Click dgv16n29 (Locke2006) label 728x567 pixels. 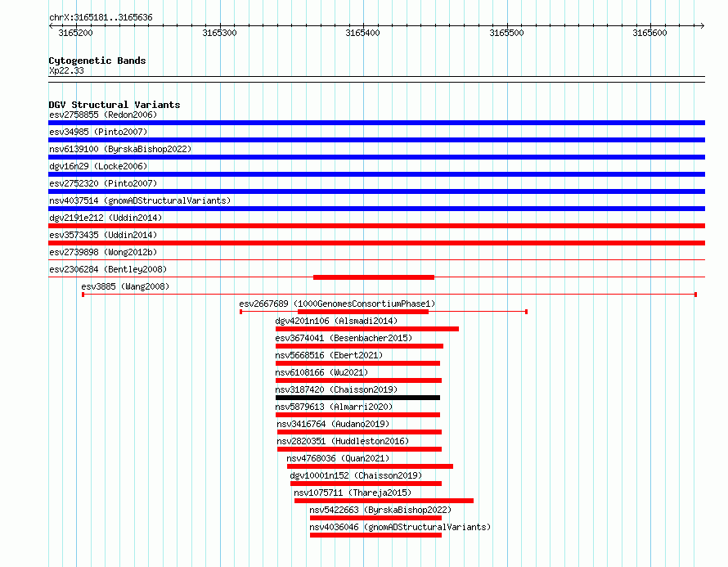pos(98,166)
